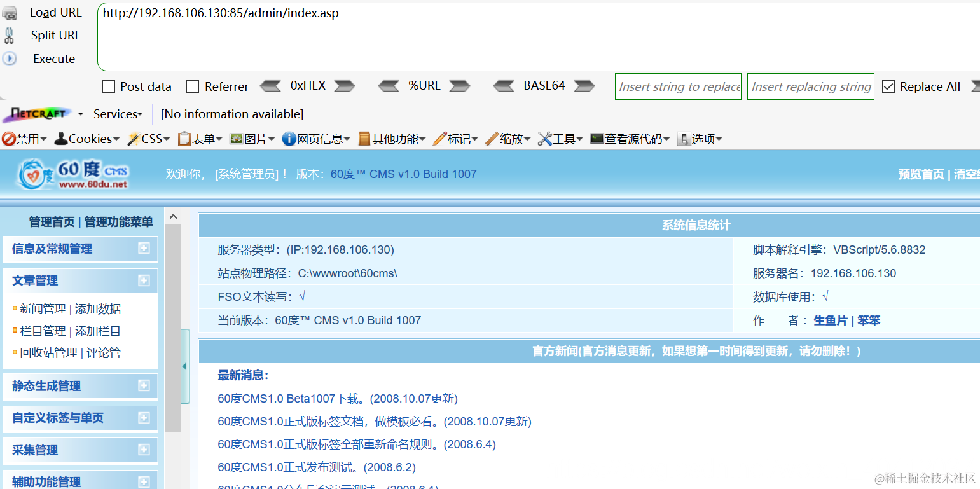
Task: Open the 回收站管理 link
Action: coord(48,352)
